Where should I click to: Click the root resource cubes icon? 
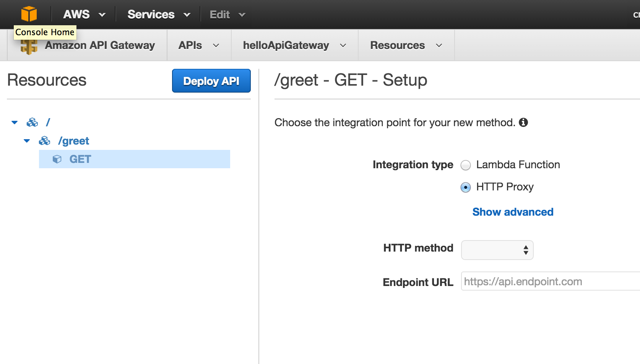32,122
